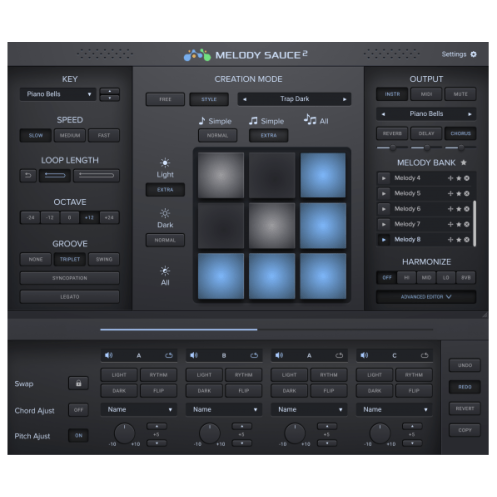This screenshot has height=497, width=497.
Task: Set output to Mute
Action: pyautogui.click(x=460, y=94)
